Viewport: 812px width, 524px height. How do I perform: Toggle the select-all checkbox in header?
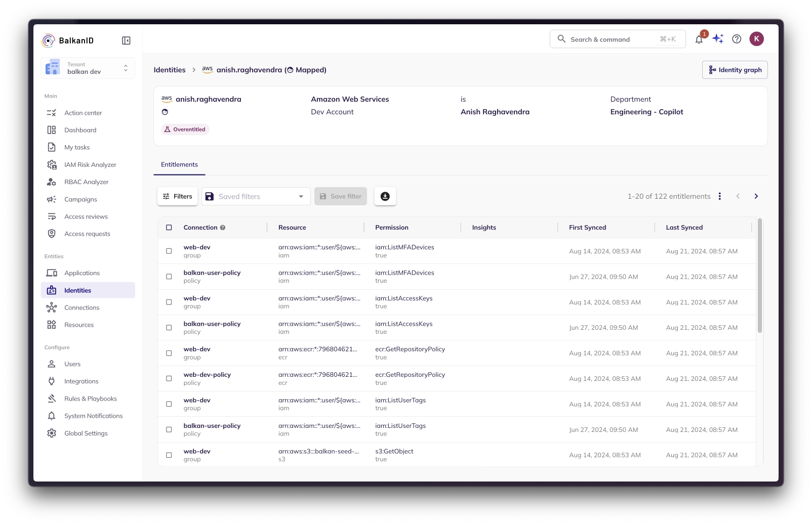tap(169, 228)
